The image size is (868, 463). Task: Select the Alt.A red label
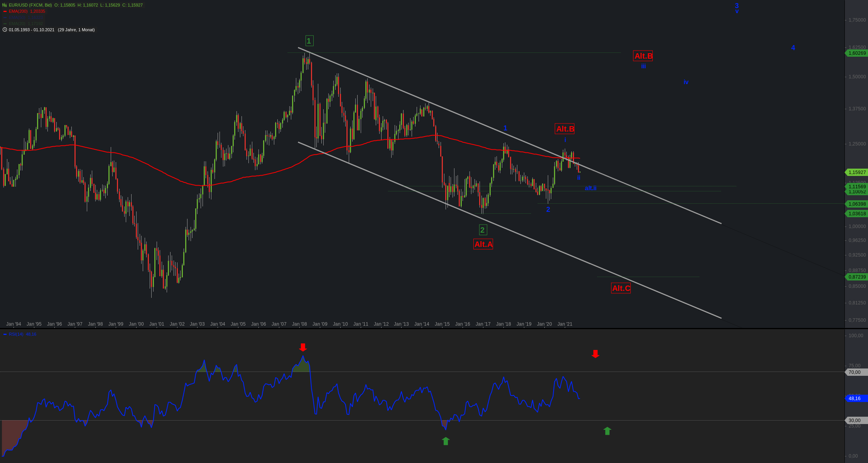tap(483, 244)
